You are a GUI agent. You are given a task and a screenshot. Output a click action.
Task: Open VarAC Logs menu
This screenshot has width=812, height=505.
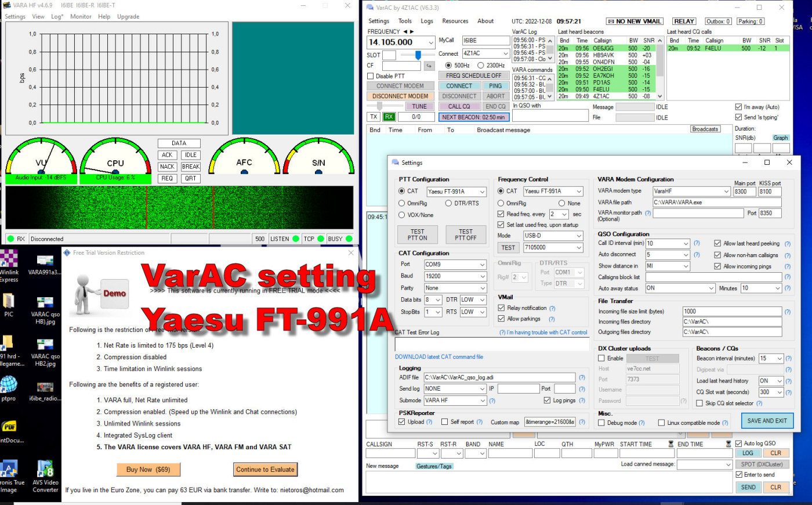pyautogui.click(x=427, y=21)
